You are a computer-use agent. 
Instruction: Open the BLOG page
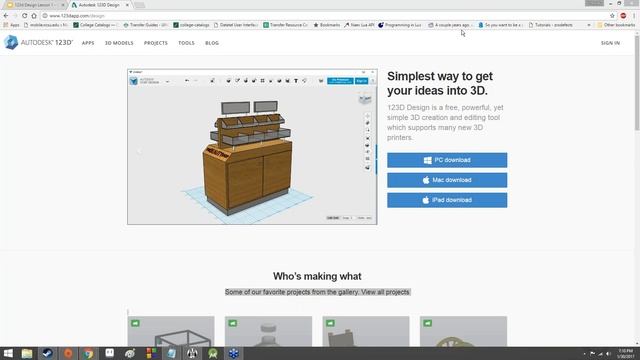click(x=212, y=43)
